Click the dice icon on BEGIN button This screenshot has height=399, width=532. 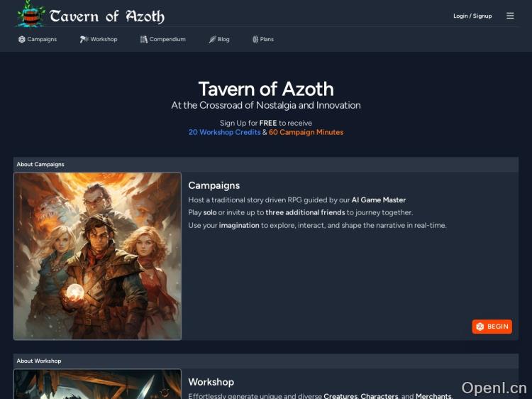(480, 327)
